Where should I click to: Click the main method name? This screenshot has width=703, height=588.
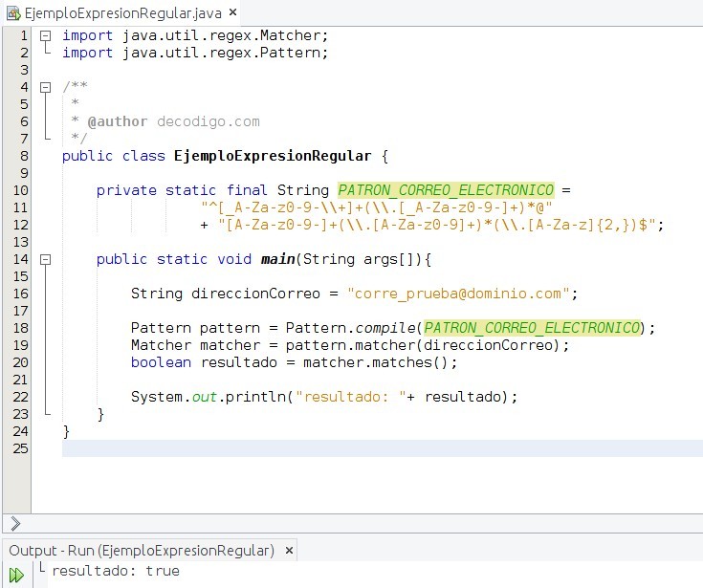(278, 259)
